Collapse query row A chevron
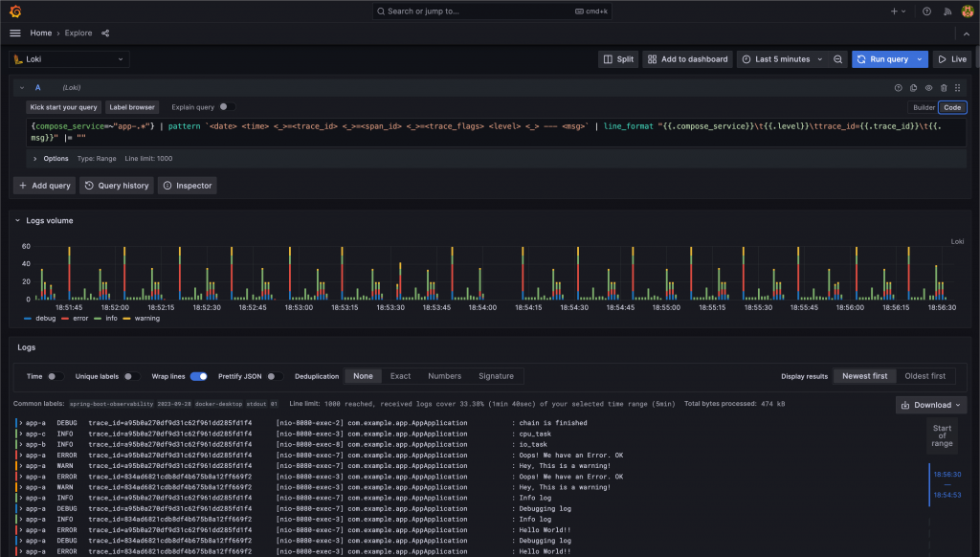Image resolution: width=980 pixels, height=557 pixels. point(22,88)
